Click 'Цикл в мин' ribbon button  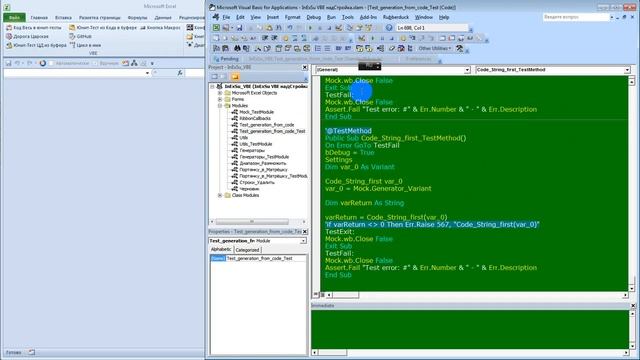(x=85, y=45)
